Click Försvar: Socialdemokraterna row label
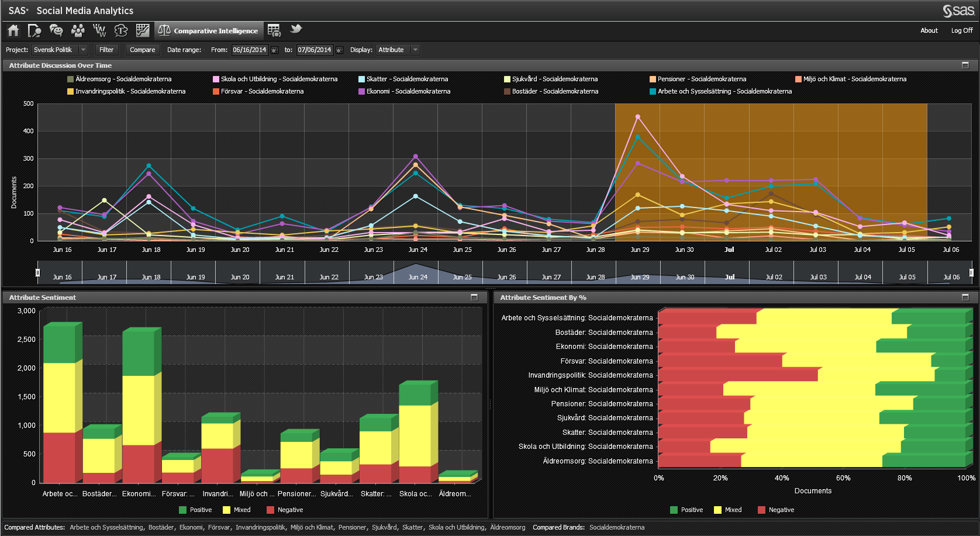The image size is (980, 536). tap(606, 361)
